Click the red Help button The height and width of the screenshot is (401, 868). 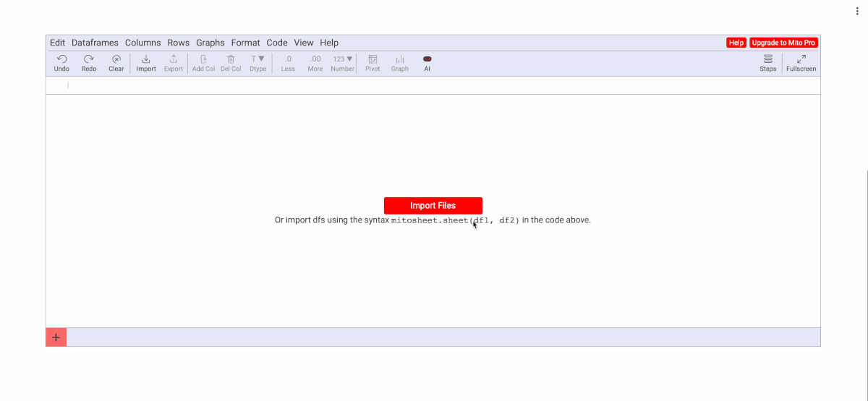point(736,43)
